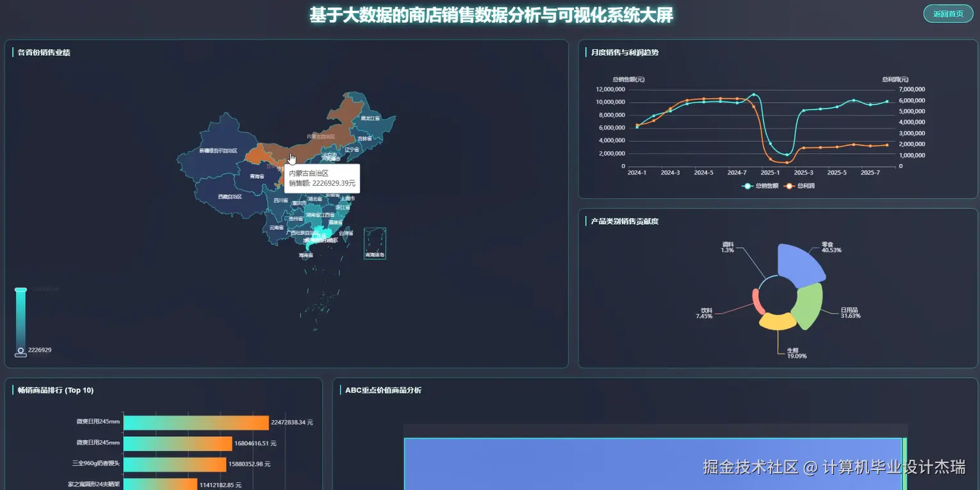Screen dimensions: 980x490
Task: Click the large blue block in ABC treemap
Action: [653, 464]
